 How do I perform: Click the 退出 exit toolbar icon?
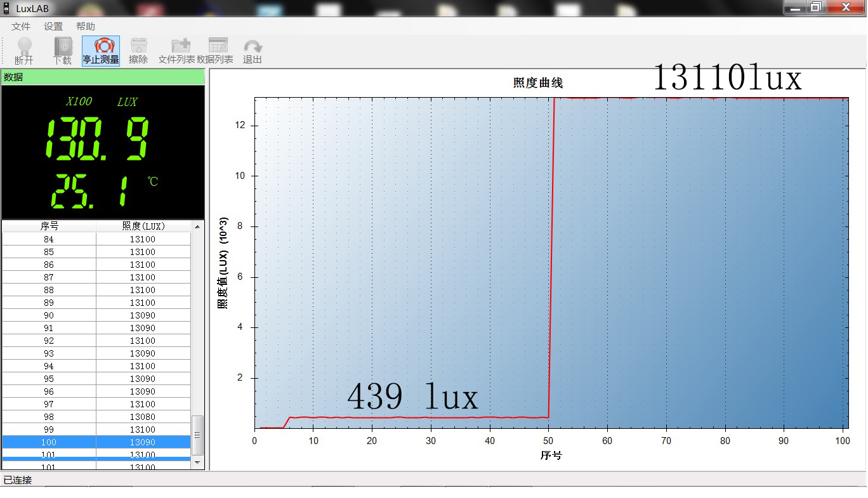(253, 51)
